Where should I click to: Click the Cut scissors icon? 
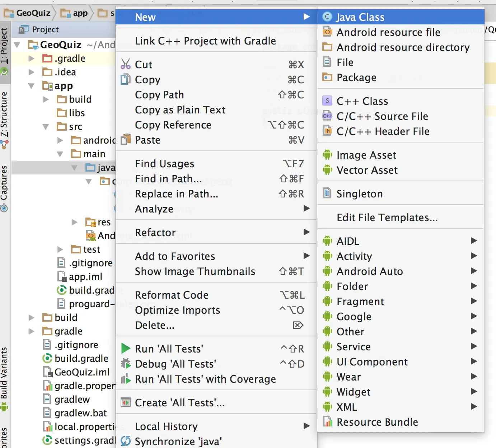[x=126, y=64]
